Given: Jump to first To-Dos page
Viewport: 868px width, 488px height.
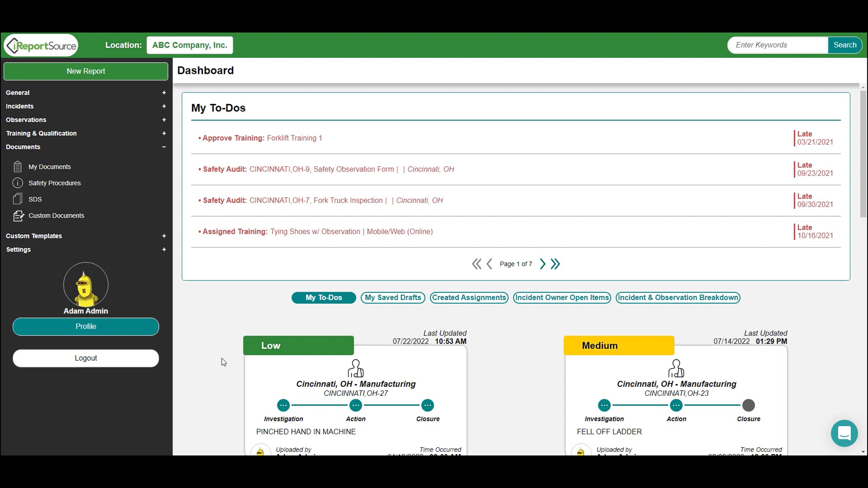Looking at the screenshot, I should [476, 264].
